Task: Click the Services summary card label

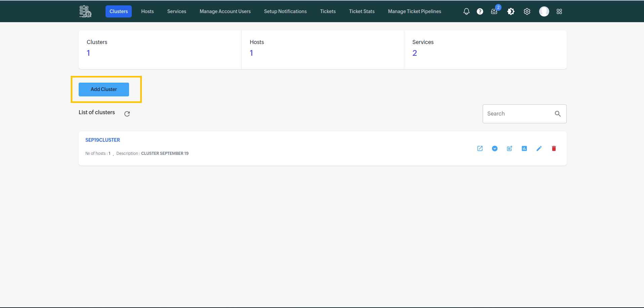Action: coord(423,42)
